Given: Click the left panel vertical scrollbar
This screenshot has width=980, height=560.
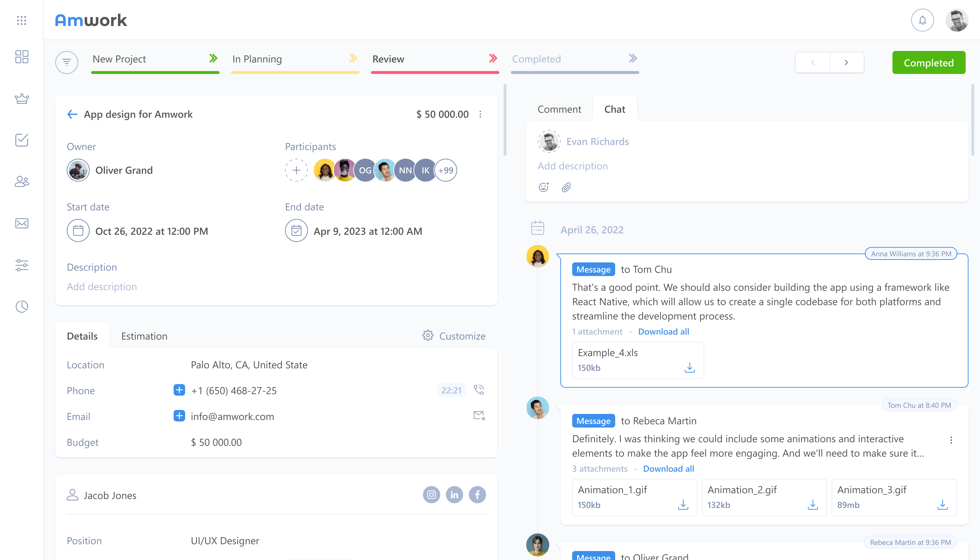Looking at the screenshot, I should pos(505,120).
